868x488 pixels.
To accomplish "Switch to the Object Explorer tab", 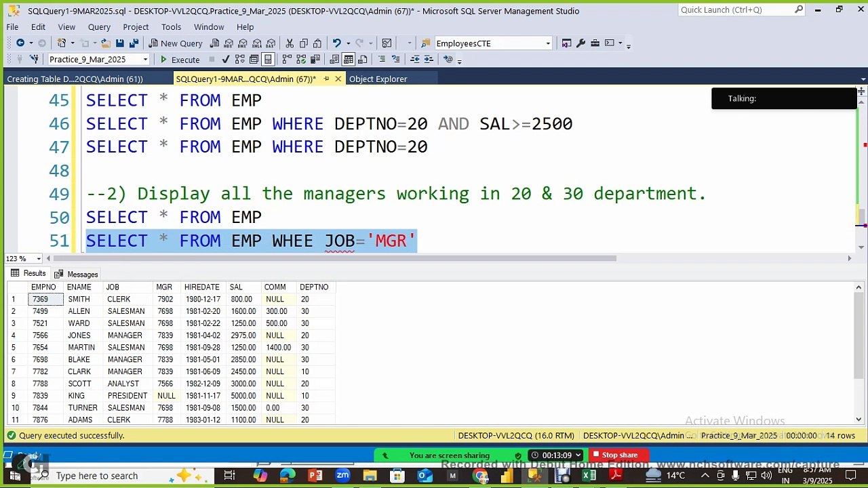I will click(378, 79).
